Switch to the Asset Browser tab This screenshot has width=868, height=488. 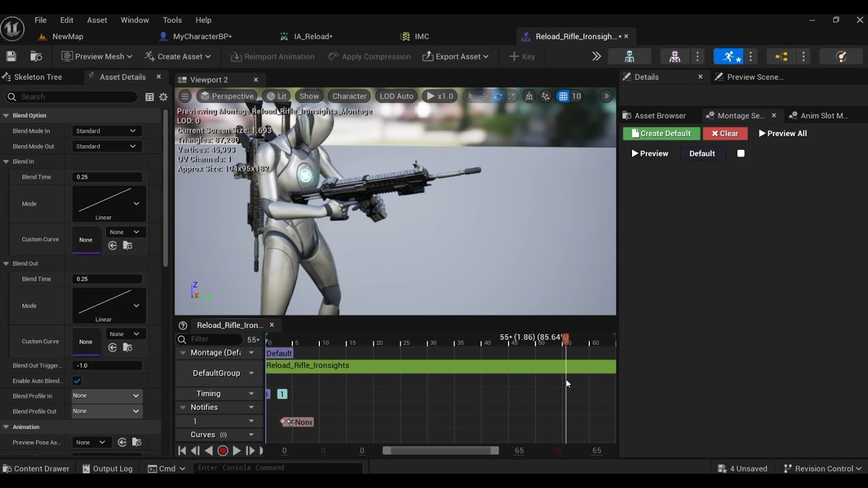(660, 116)
